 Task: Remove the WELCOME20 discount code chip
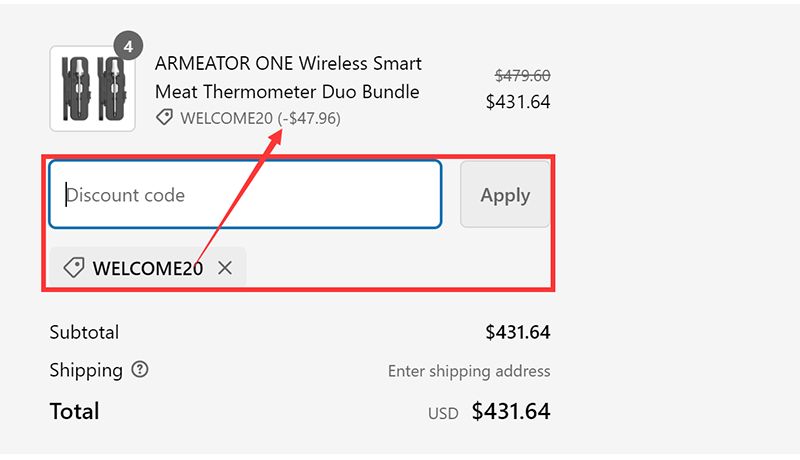coord(225,268)
